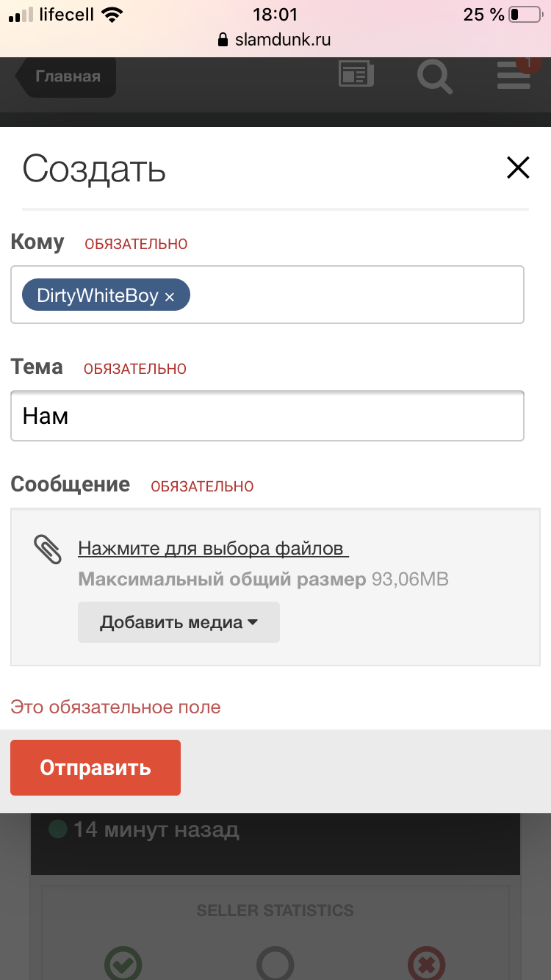Expand the Добавить медиа dropdown
Viewport: 551px width, 980px height.
point(179,622)
